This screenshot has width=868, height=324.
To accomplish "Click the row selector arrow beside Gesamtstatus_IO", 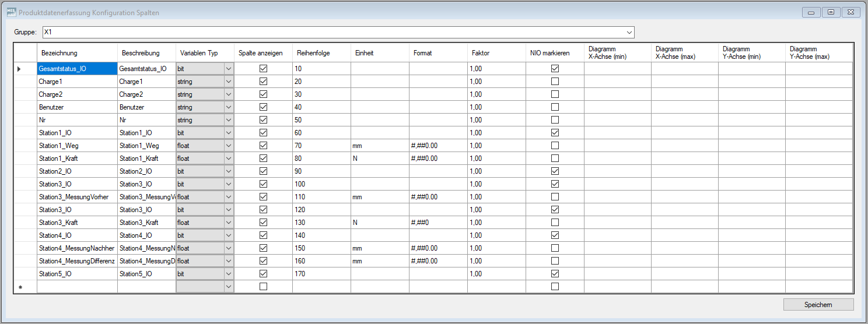I will click(x=19, y=69).
